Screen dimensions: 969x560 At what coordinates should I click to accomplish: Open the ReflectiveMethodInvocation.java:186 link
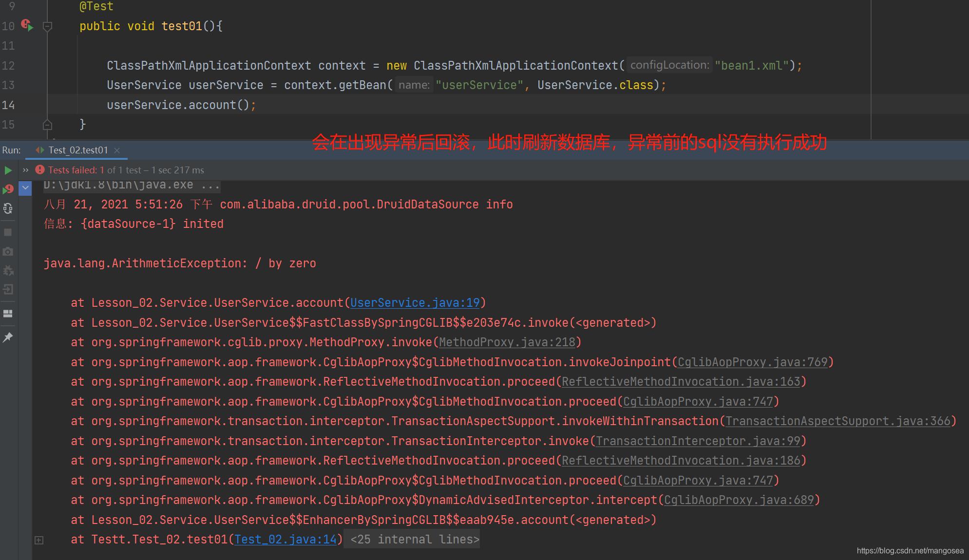[681, 461]
